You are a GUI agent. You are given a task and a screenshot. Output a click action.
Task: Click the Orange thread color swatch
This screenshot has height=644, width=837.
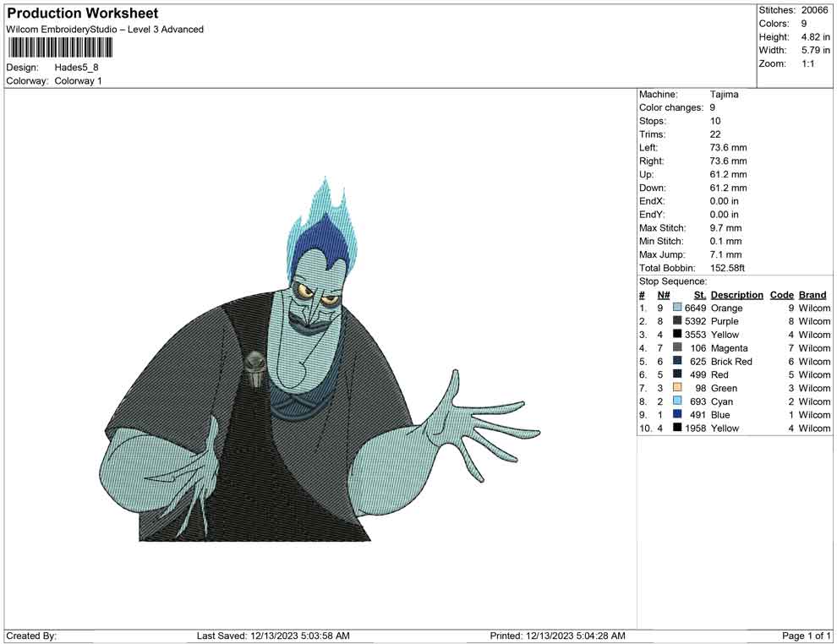677,308
